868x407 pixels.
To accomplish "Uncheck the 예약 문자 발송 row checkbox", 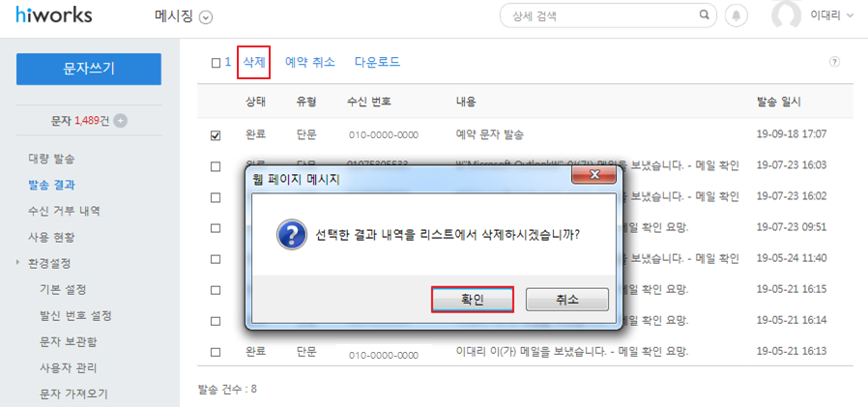I will [216, 135].
